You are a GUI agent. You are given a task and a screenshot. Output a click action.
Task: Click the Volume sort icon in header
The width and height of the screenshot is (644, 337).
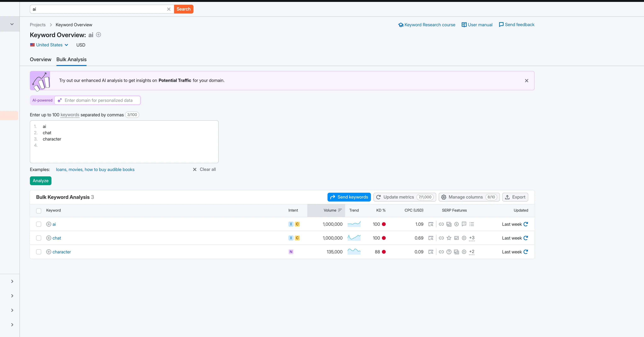[340, 210]
